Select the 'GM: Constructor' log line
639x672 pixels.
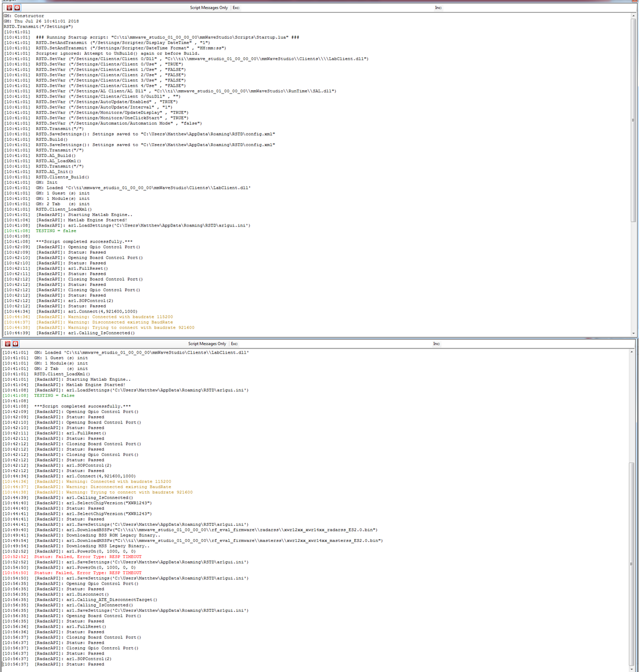(24, 16)
